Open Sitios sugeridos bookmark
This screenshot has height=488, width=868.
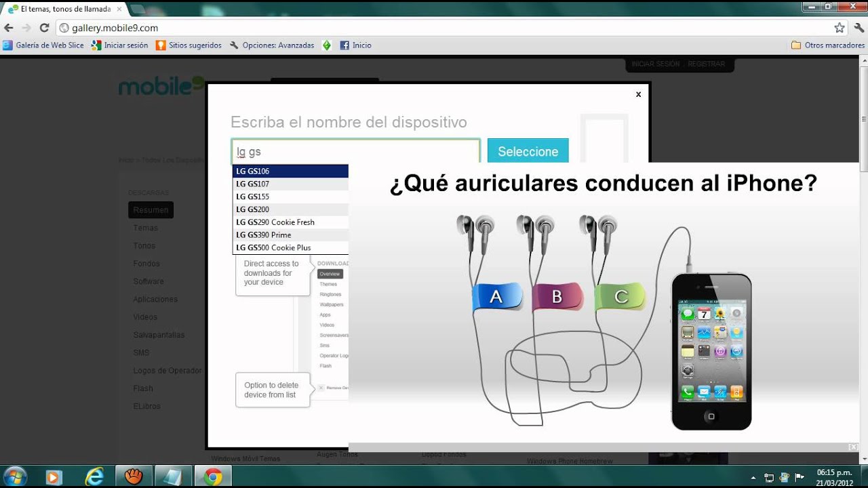pyautogui.click(x=189, y=45)
